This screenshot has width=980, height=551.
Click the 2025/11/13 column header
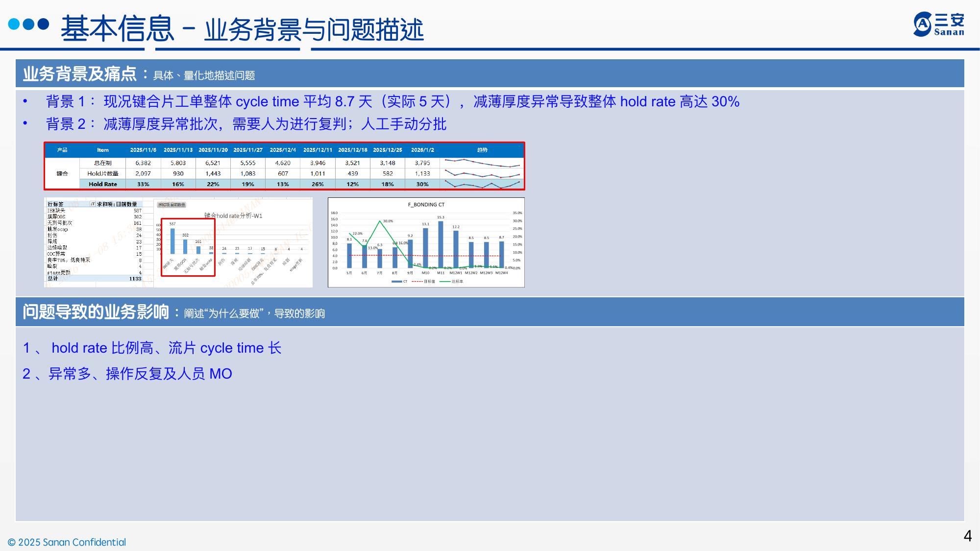(178, 150)
